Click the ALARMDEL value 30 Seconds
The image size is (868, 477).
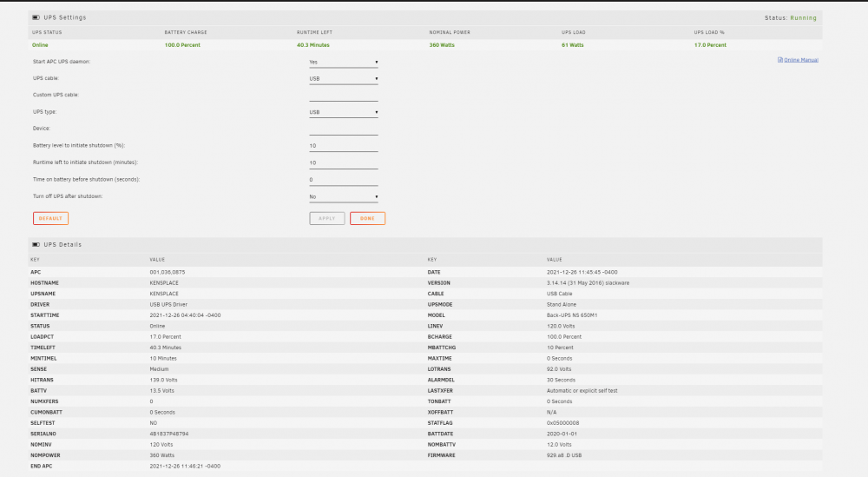[562, 380]
